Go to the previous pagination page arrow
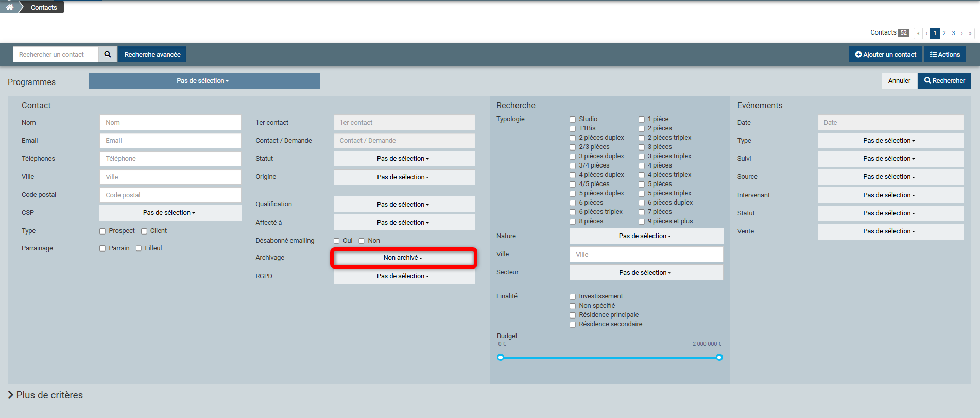The image size is (980, 418). 926,33
